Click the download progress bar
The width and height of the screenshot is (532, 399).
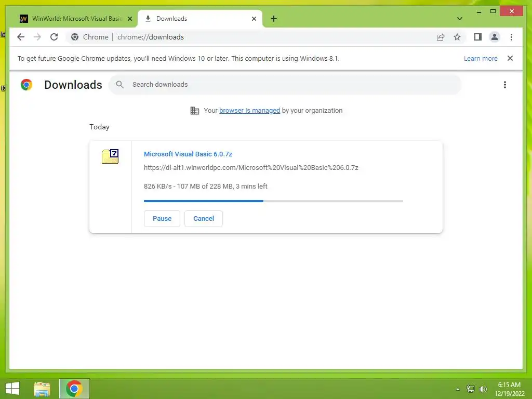(x=273, y=201)
